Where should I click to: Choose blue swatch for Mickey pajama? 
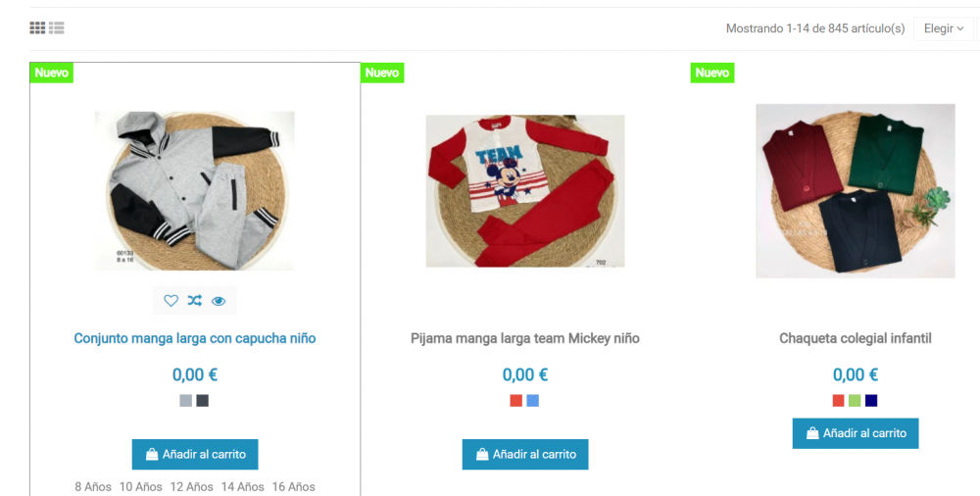point(532,400)
